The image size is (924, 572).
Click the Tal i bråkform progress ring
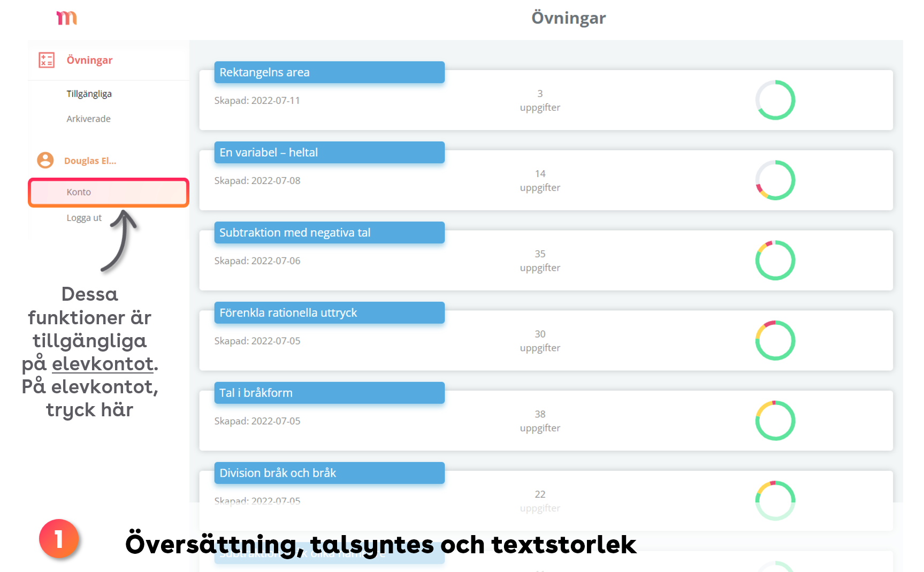[775, 421]
